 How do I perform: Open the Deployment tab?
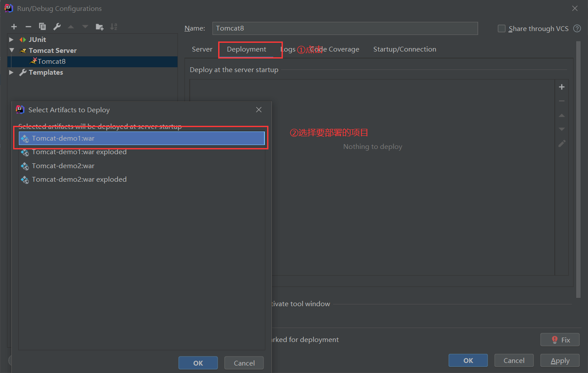pyautogui.click(x=247, y=49)
